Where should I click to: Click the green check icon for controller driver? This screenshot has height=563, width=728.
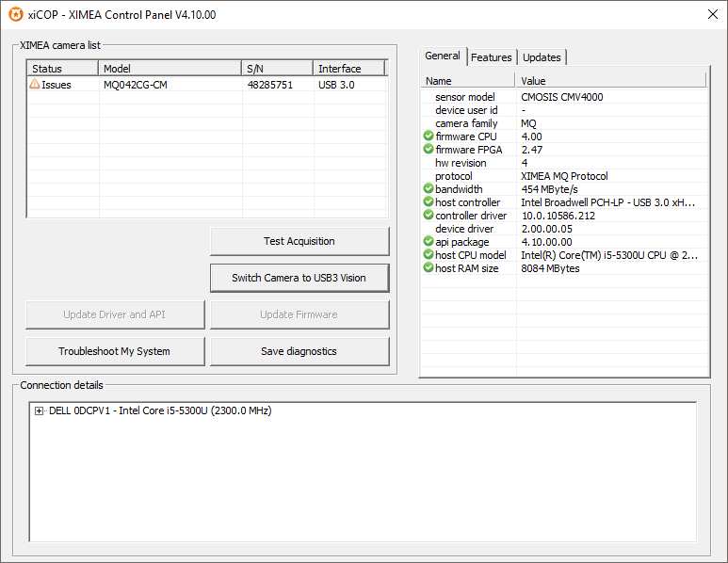coord(429,215)
